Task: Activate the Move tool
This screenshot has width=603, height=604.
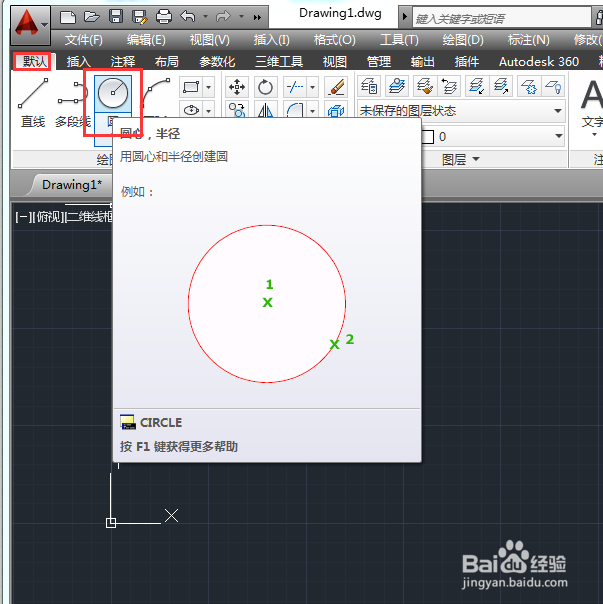Action: pyautogui.click(x=237, y=87)
